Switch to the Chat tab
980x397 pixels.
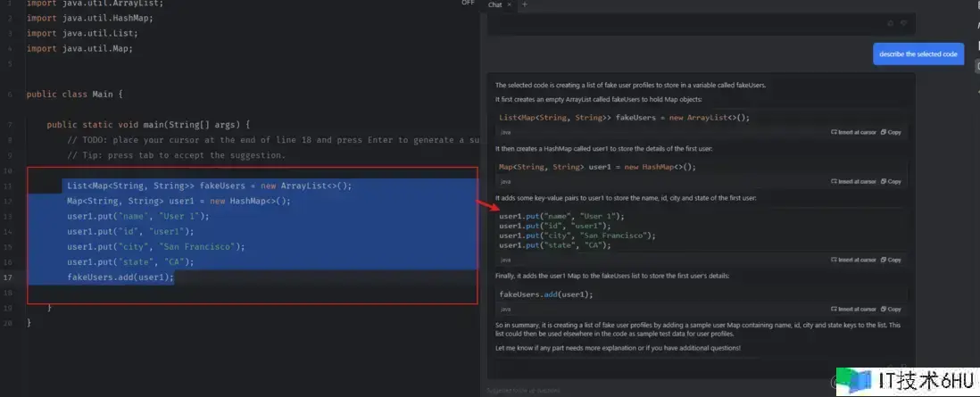click(494, 4)
